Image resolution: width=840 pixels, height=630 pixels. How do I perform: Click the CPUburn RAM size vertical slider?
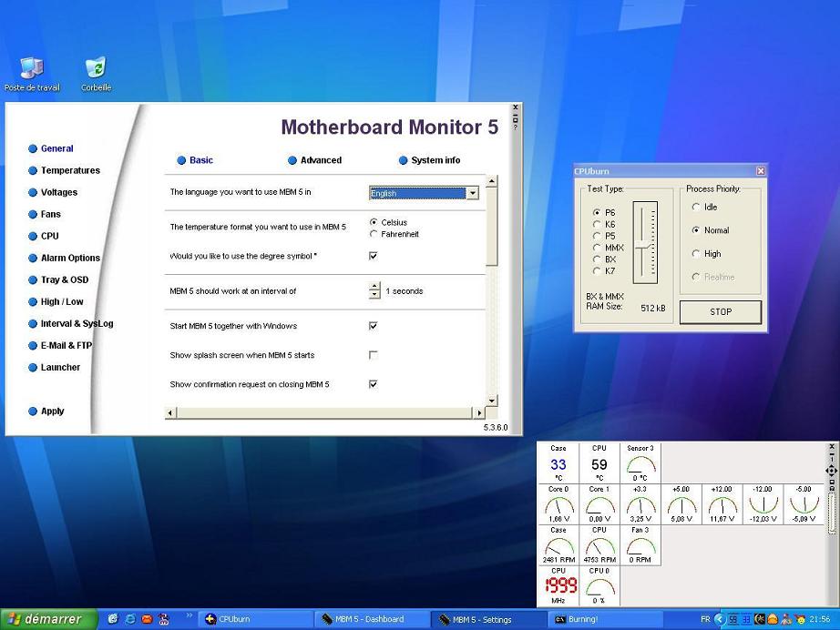point(645,242)
